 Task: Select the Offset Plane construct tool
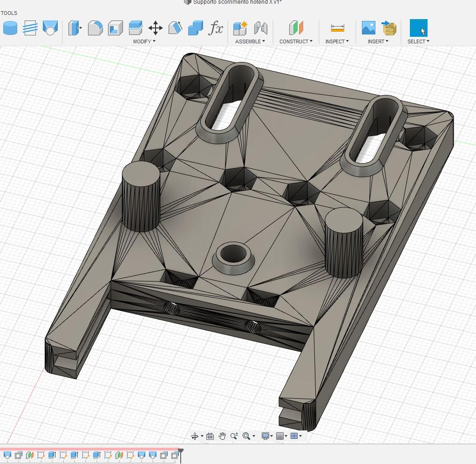pyautogui.click(x=296, y=28)
